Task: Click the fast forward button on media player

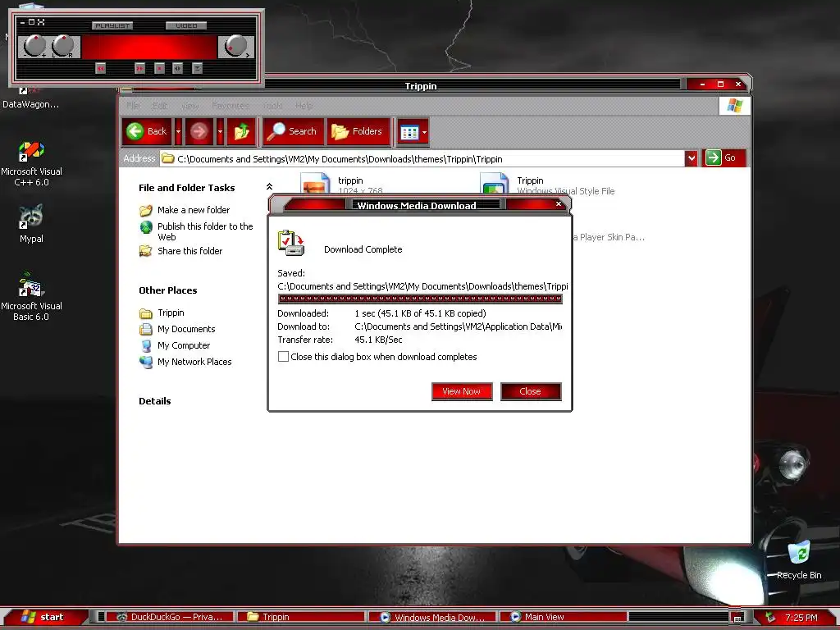Action: (139, 68)
